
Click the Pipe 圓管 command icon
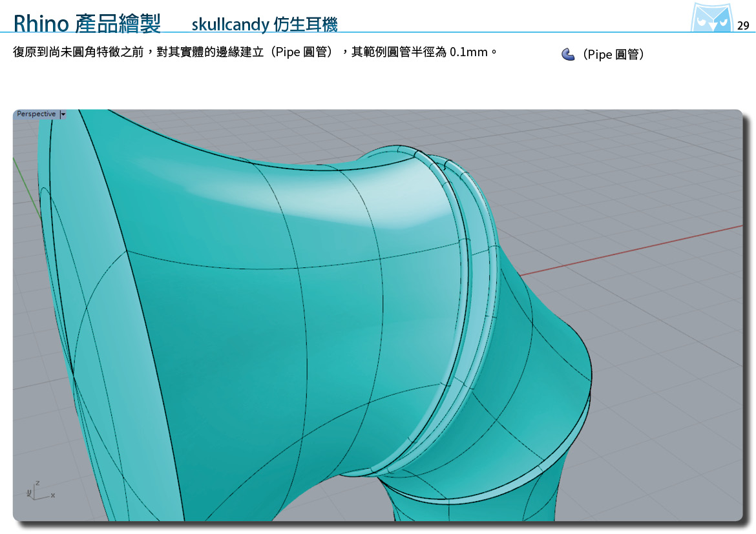click(568, 54)
